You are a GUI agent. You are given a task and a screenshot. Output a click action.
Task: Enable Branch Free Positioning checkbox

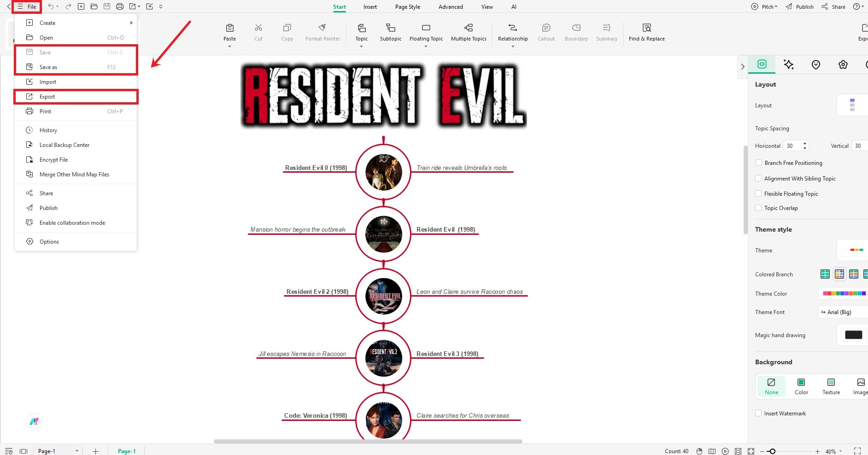click(758, 163)
